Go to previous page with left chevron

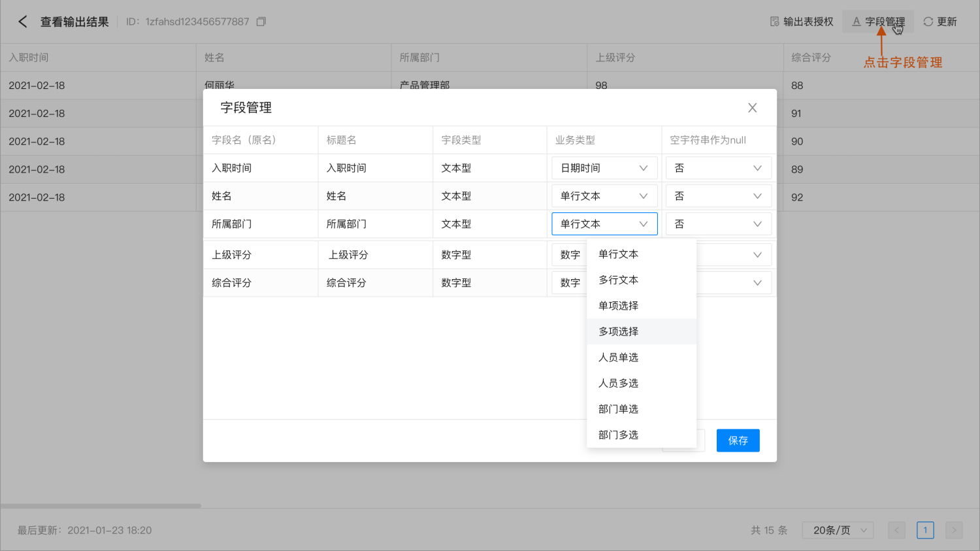[897, 530]
